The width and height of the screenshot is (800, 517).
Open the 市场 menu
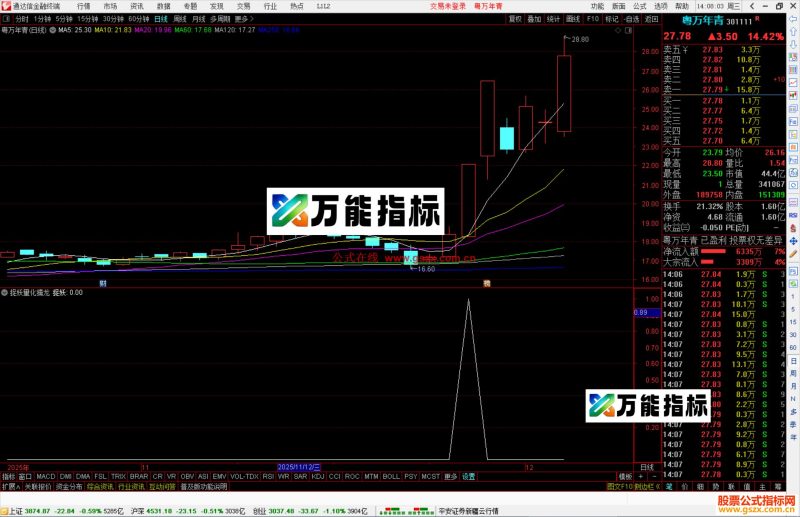point(110,6)
